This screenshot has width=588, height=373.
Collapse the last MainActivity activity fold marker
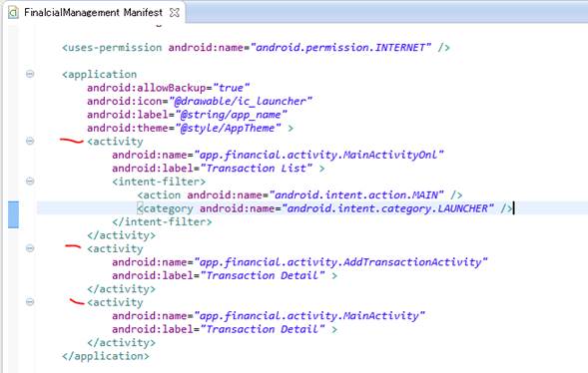(30, 302)
